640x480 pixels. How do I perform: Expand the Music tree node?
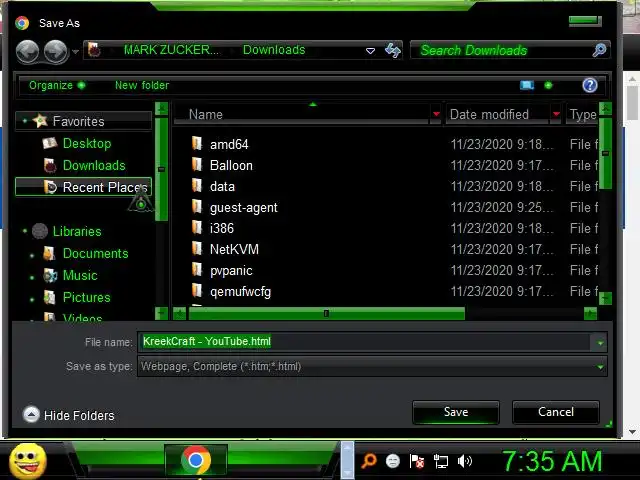32,278
